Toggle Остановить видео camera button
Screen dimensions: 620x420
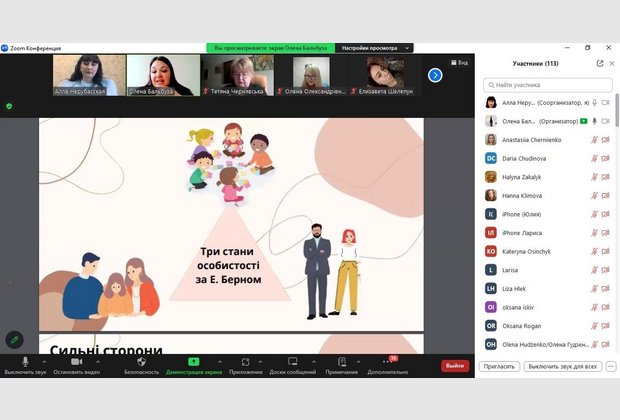75,361
